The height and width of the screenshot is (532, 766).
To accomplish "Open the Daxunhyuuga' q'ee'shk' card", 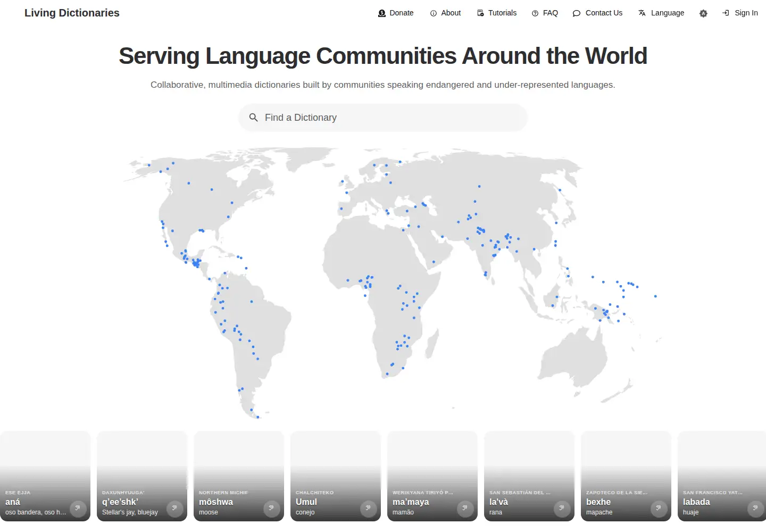I will (142, 476).
